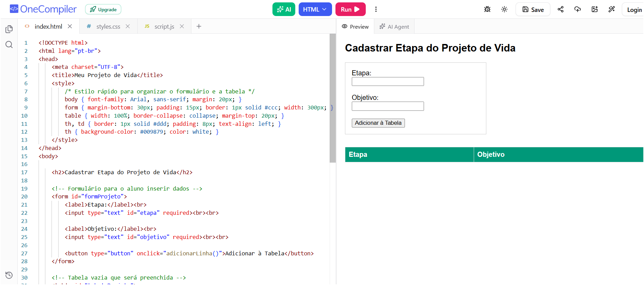The width and height of the screenshot is (644, 285).
Task: Click the form id="formProjeto" code line
Action: (x=89, y=197)
